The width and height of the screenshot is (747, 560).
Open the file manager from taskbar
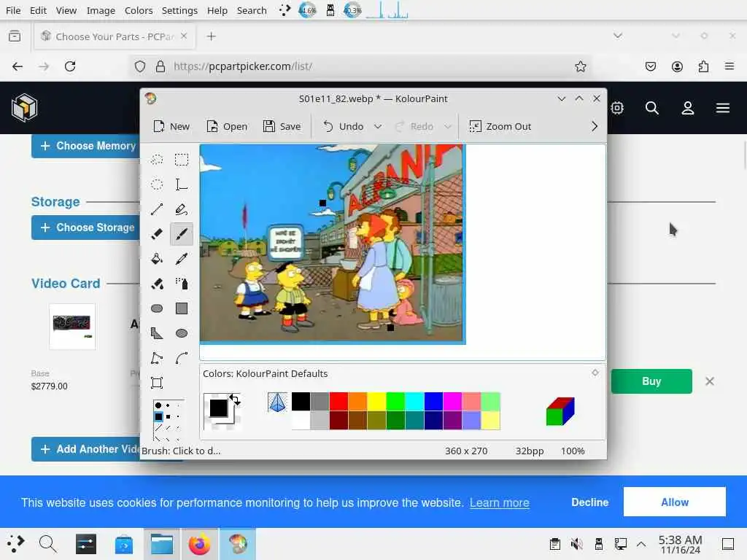161,544
